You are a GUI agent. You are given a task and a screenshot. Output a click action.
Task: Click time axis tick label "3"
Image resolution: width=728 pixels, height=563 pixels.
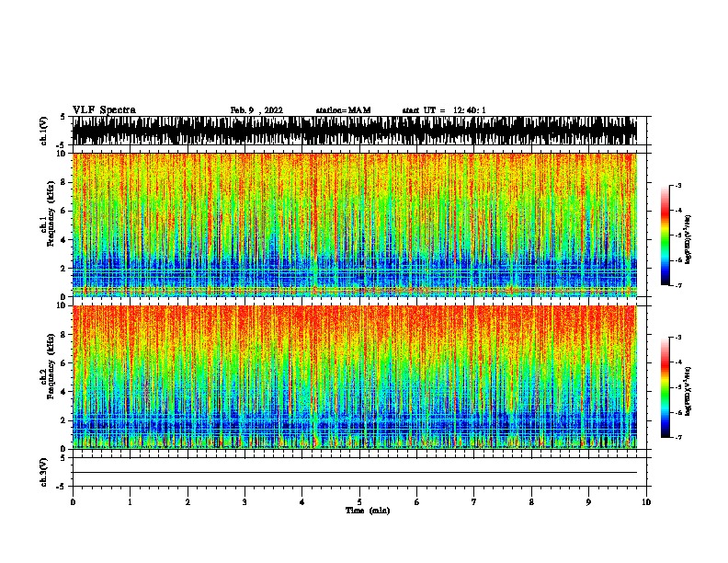tap(245, 502)
